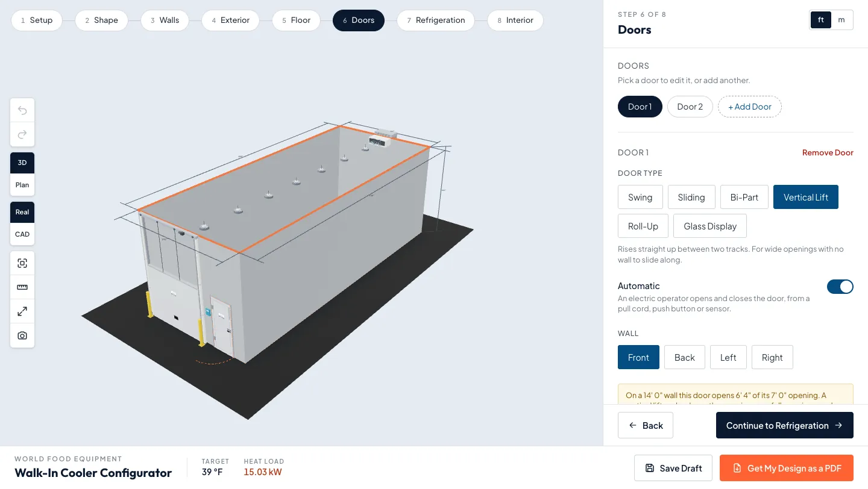
Task: Choose Vertical Lift door type
Action: [x=806, y=197]
